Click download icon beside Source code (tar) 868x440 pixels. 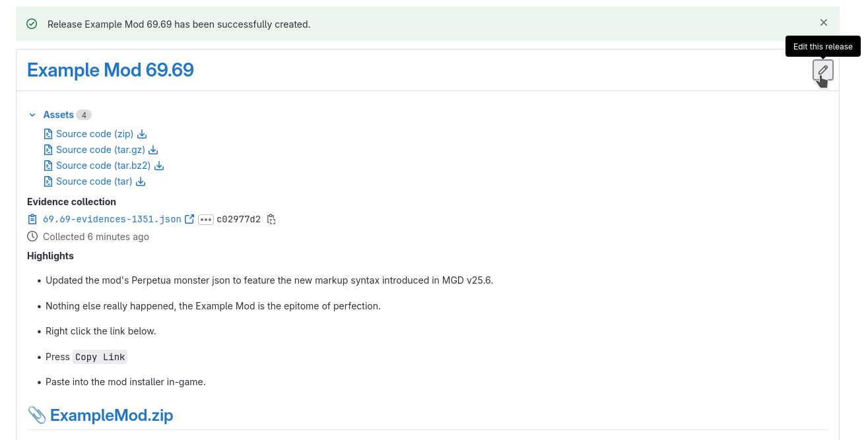click(141, 181)
